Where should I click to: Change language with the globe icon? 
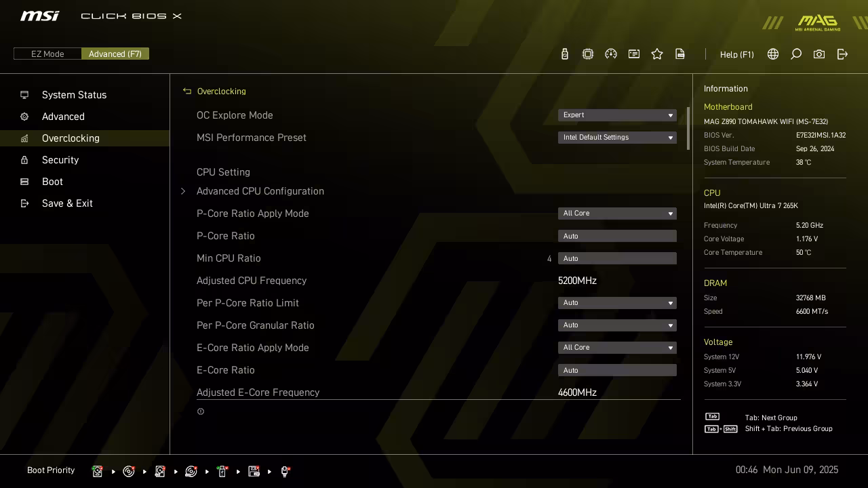(773, 54)
